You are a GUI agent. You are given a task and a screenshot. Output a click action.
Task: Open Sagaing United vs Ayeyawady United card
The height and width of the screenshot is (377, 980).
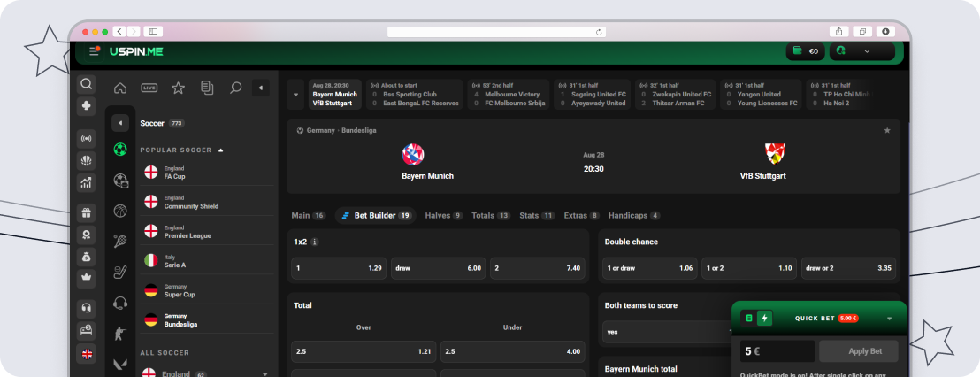592,95
